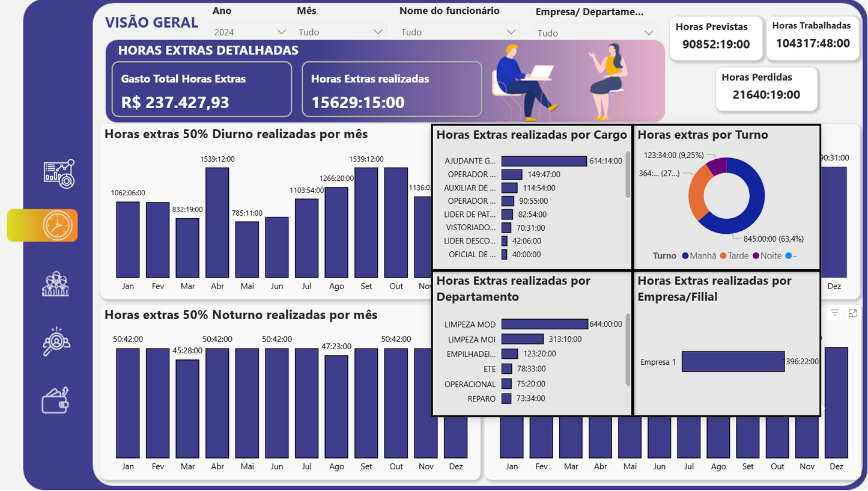This screenshot has width=868, height=491.
Task: Click the Horas Perdidas card
Action: point(766,89)
